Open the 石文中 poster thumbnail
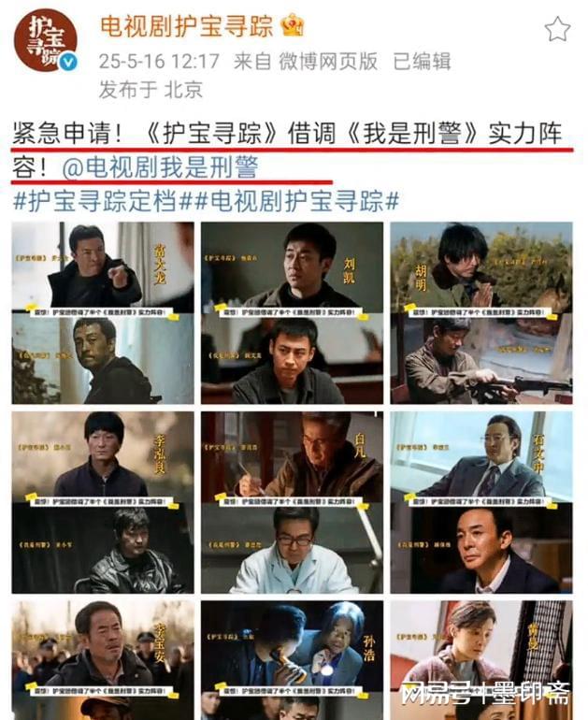The width and height of the screenshot is (588, 720). [481, 502]
